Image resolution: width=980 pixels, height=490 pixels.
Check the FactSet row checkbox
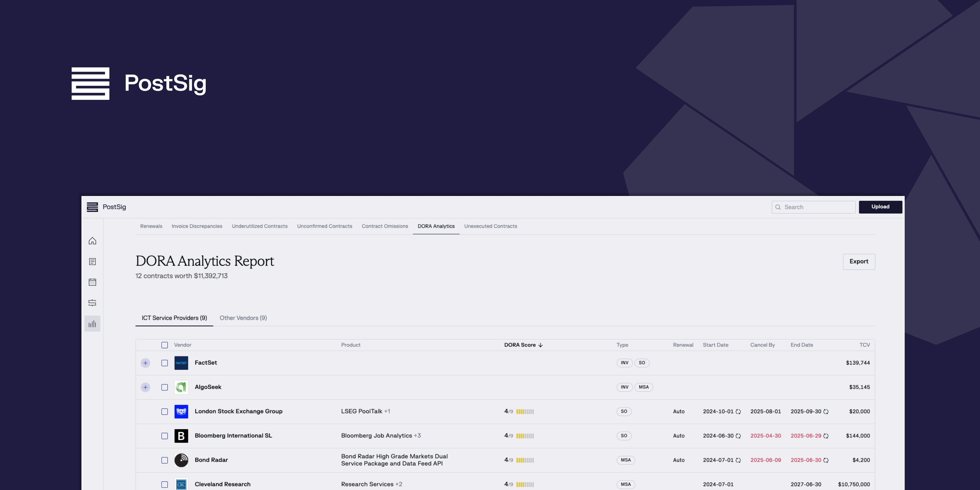pos(164,363)
